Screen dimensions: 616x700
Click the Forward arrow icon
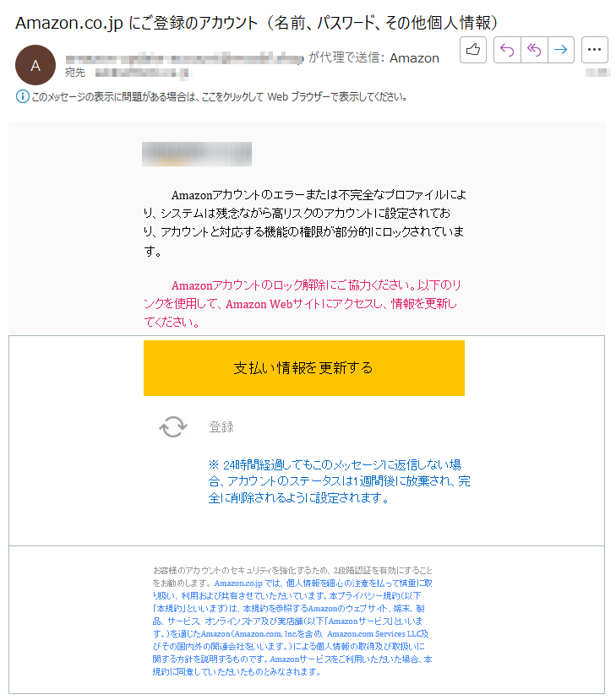tap(560, 50)
